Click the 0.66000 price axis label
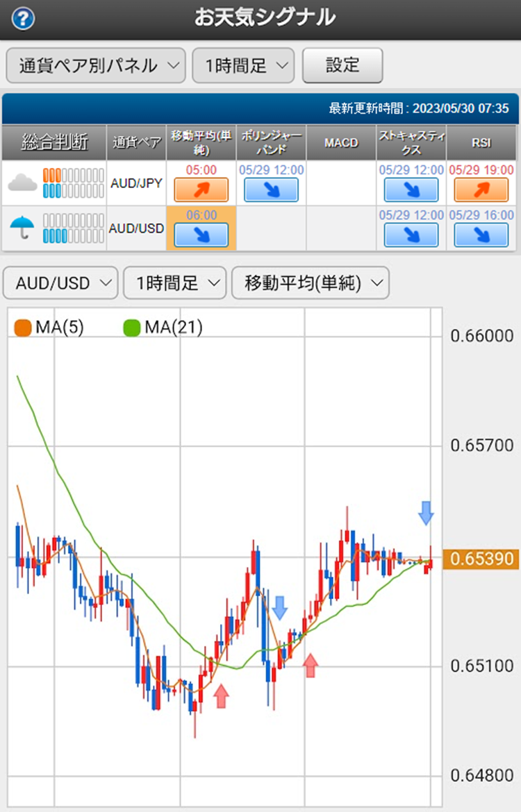The height and width of the screenshot is (812, 521). coord(481,336)
